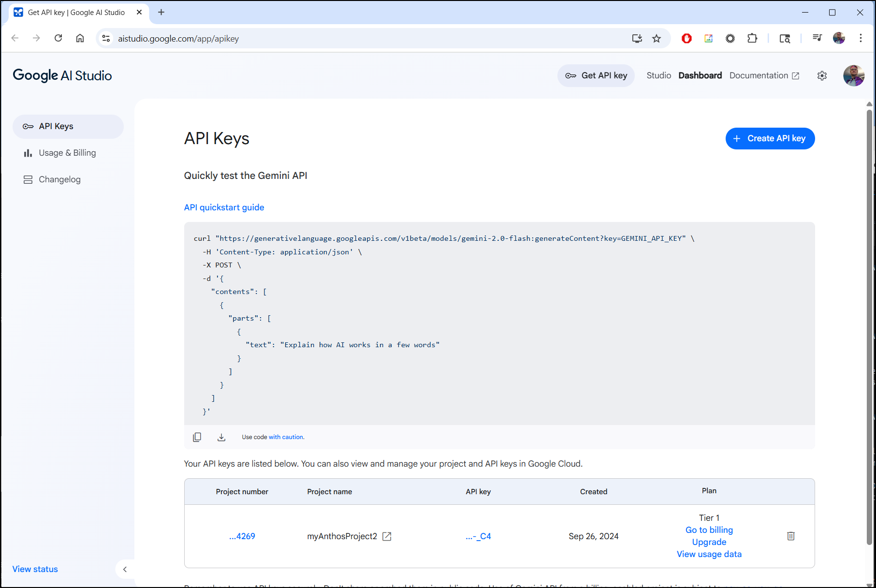This screenshot has width=876, height=588.
Task: Click the API key column header
Action: pyautogui.click(x=478, y=492)
